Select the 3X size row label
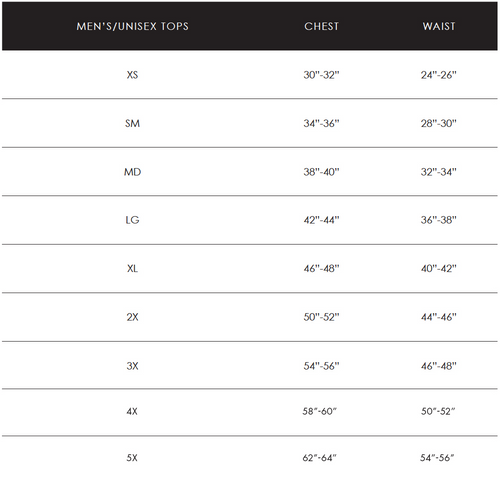This screenshot has height=494, width=500. point(132,366)
